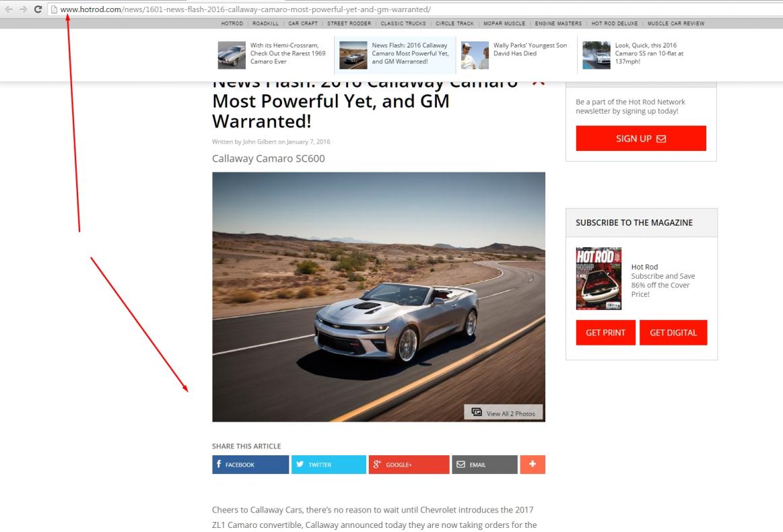
Task: Open the silver Camaro convertible photo
Action: tap(378, 297)
